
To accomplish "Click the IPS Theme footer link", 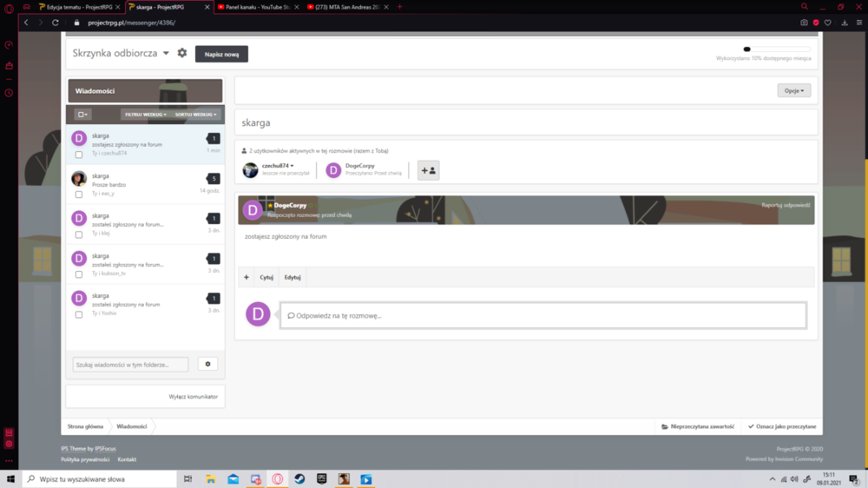I will [x=73, y=449].
